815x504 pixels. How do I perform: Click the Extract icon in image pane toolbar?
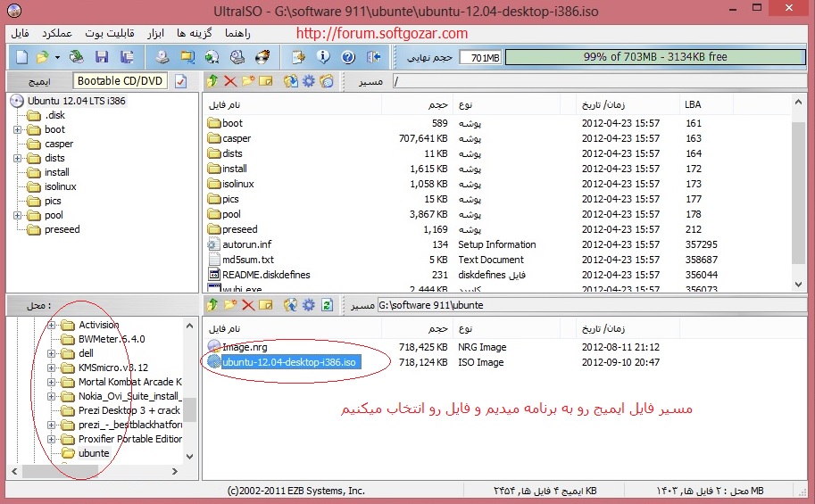tap(290, 81)
